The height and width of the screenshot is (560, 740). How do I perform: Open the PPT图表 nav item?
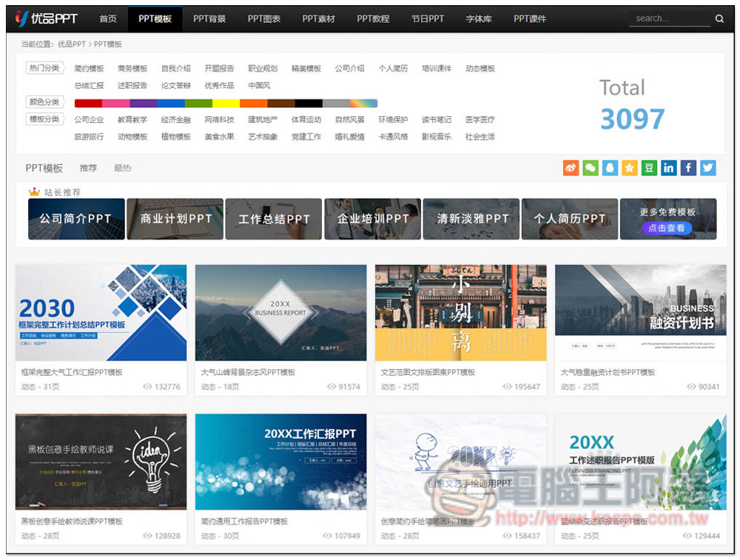click(x=264, y=19)
